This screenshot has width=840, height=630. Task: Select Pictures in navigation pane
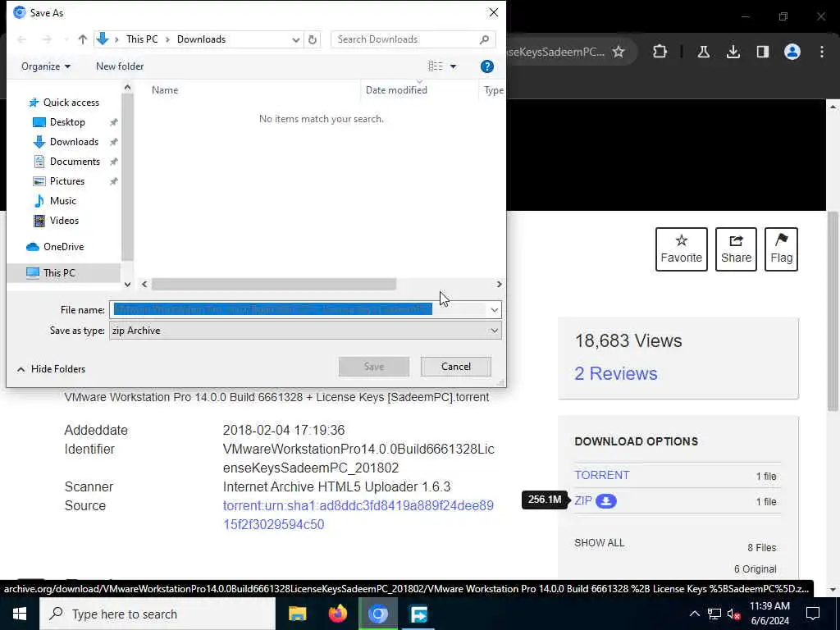tap(67, 181)
